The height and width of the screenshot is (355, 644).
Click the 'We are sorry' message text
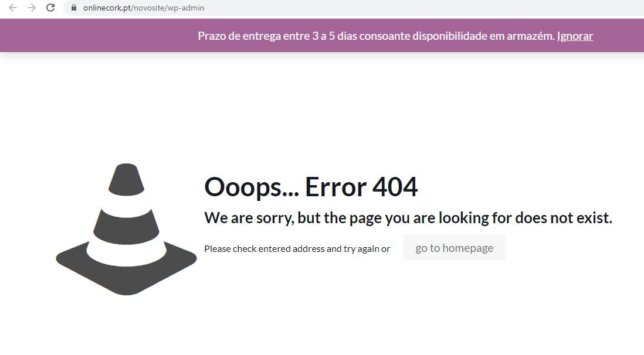click(x=408, y=218)
